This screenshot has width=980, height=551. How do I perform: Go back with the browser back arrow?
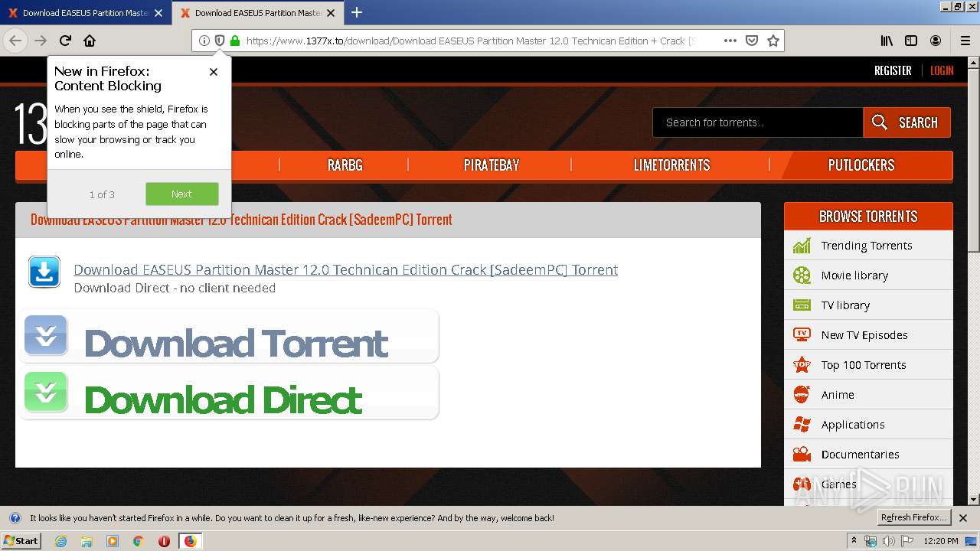[15, 41]
